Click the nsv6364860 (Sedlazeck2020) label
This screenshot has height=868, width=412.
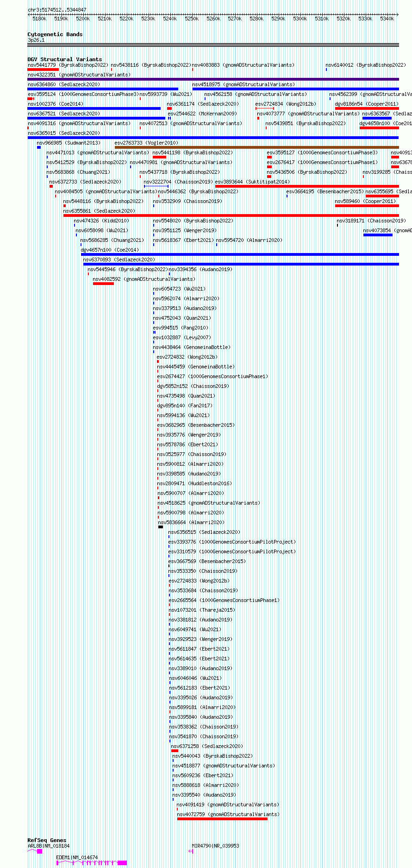click(x=64, y=85)
